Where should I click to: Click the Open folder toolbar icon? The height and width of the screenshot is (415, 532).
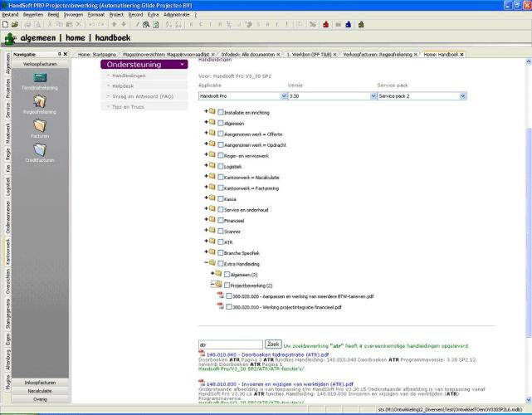pyautogui.click(x=15, y=24)
